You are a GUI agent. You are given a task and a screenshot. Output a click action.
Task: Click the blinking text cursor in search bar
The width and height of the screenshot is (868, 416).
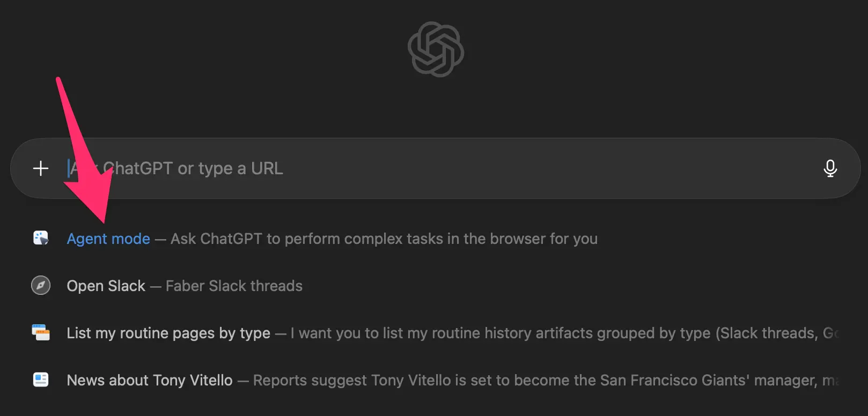click(x=69, y=168)
